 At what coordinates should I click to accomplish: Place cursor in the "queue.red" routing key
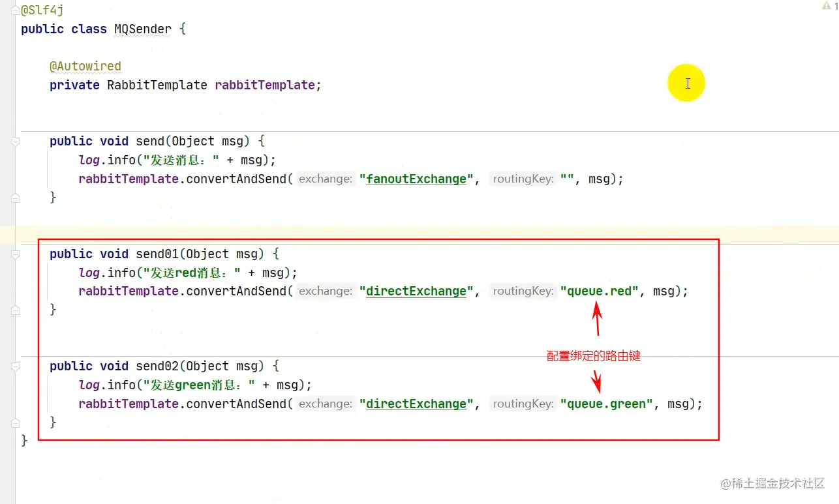coord(600,291)
